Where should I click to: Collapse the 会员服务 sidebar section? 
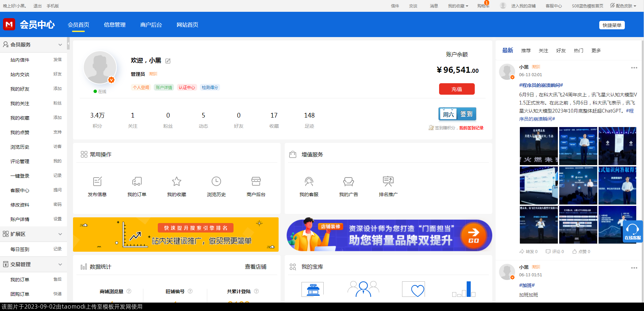(60, 44)
